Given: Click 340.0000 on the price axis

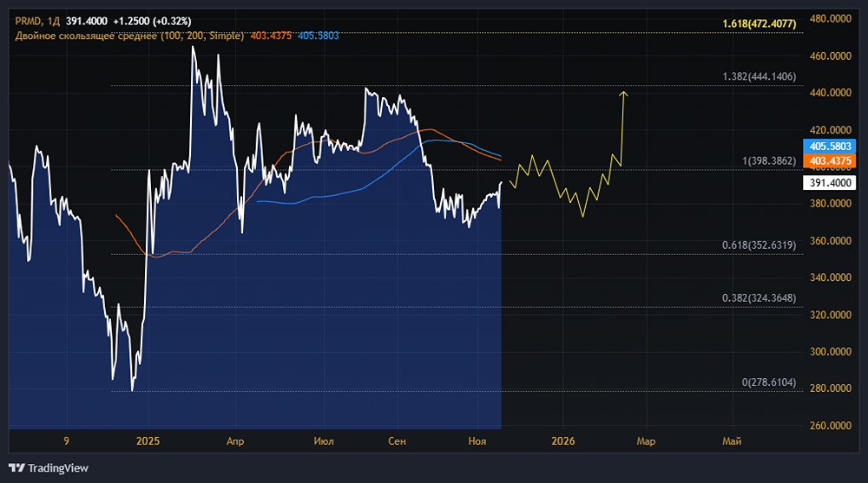Looking at the screenshot, I should click(x=831, y=277).
